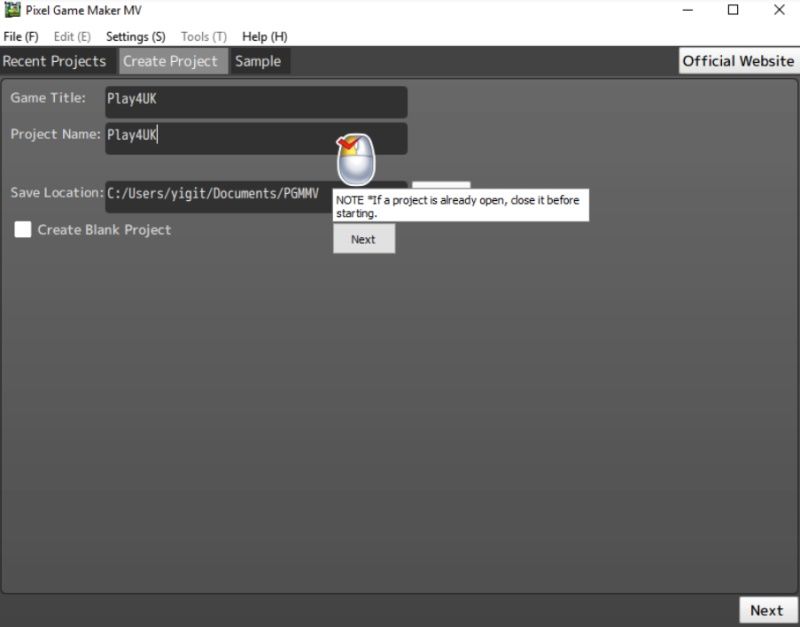
Task: Select the Create Project tab
Action: [x=173, y=61]
